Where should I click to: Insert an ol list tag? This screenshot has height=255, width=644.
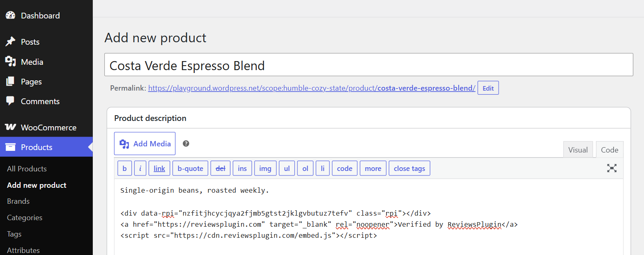click(305, 168)
